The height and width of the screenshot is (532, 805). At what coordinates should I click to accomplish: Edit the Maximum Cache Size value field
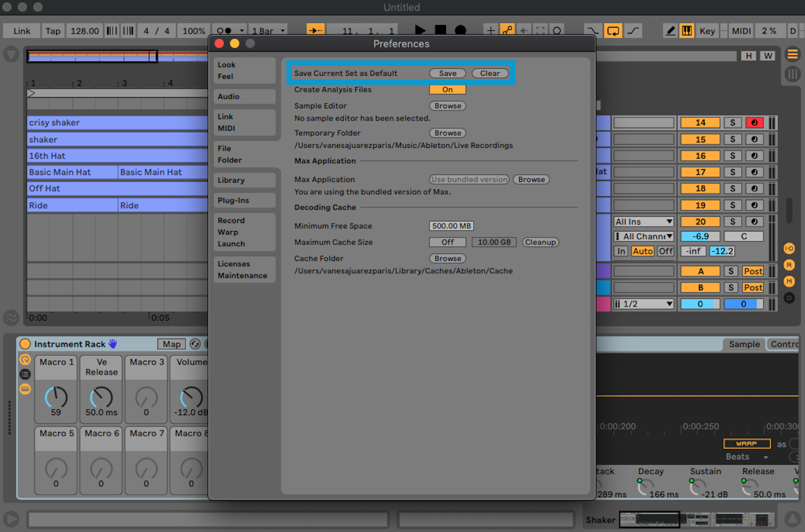pyautogui.click(x=493, y=242)
